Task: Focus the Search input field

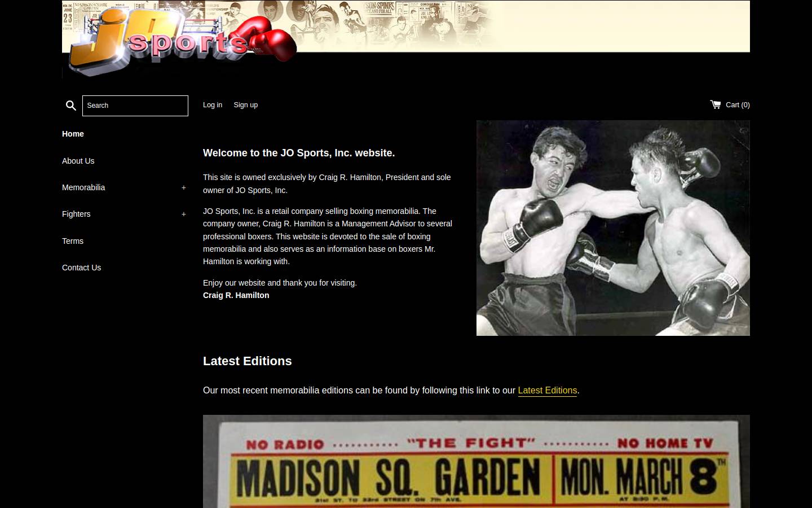Action: [135, 106]
